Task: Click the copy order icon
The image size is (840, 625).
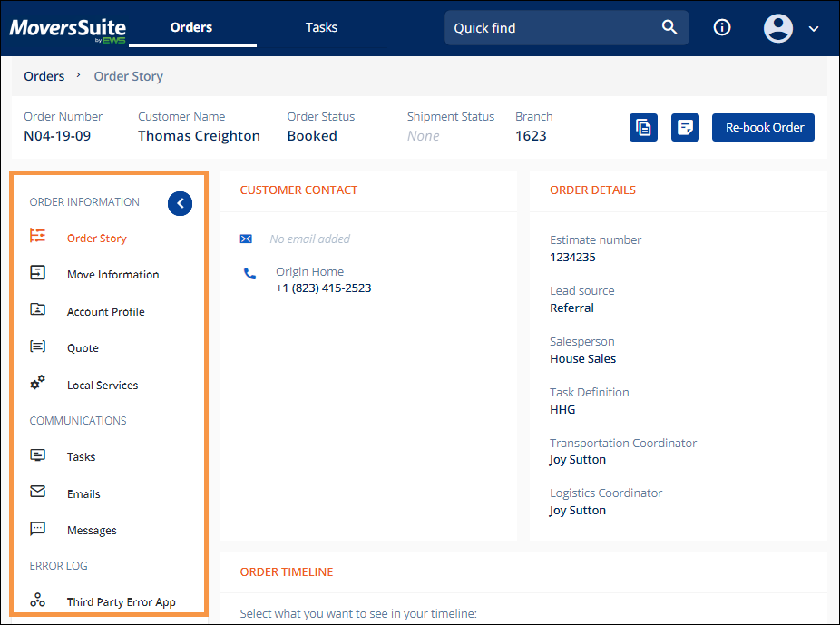Action: (x=643, y=127)
